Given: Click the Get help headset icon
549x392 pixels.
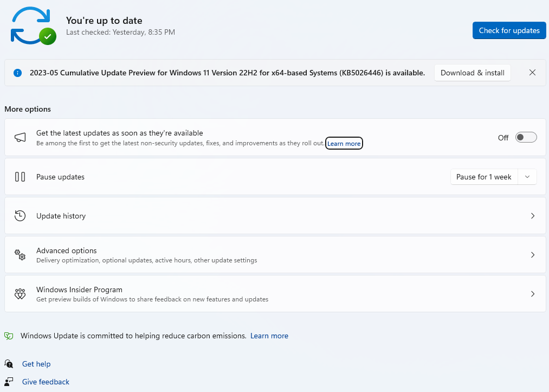Looking at the screenshot, I should tap(9, 364).
